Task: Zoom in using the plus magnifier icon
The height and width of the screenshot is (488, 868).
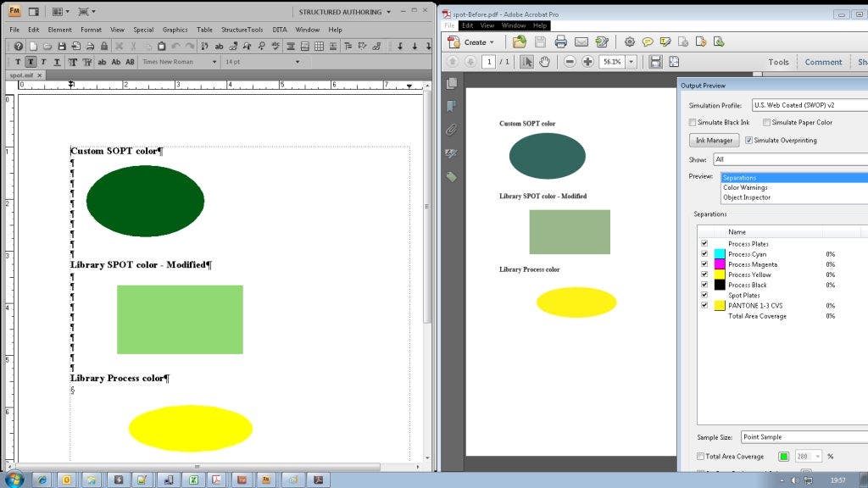Action: (x=586, y=61)
